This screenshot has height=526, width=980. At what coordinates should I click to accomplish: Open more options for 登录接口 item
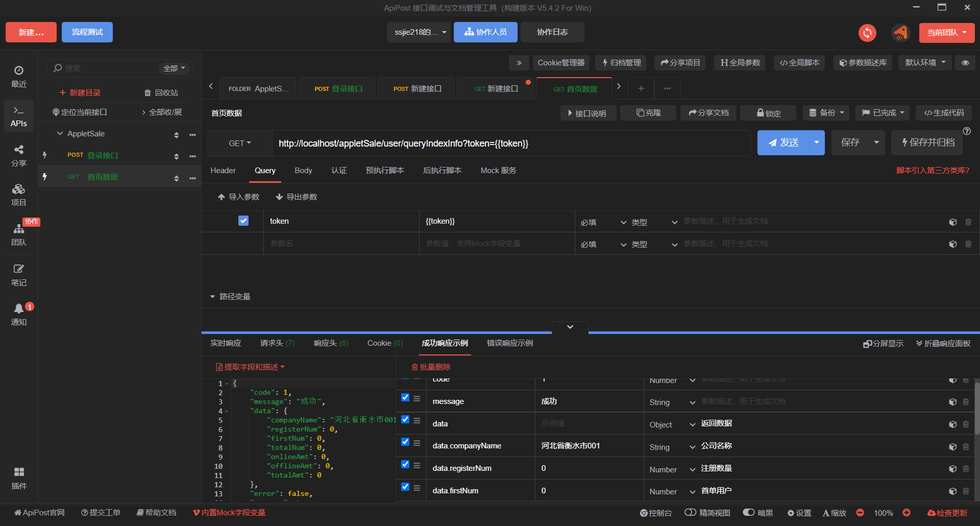click(x=192, y=156)
